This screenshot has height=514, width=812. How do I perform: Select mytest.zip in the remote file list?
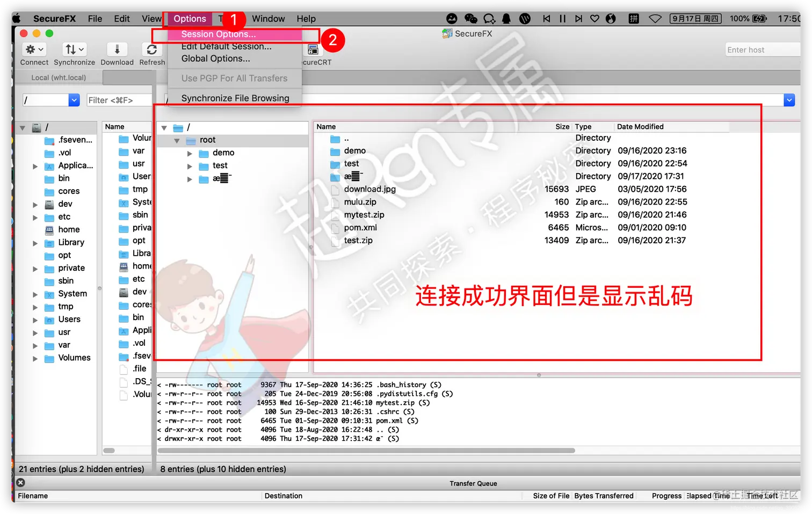(364, 215)
